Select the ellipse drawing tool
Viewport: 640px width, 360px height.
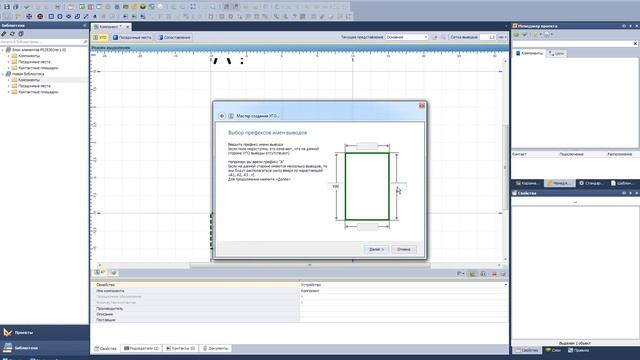coord(68,16)
